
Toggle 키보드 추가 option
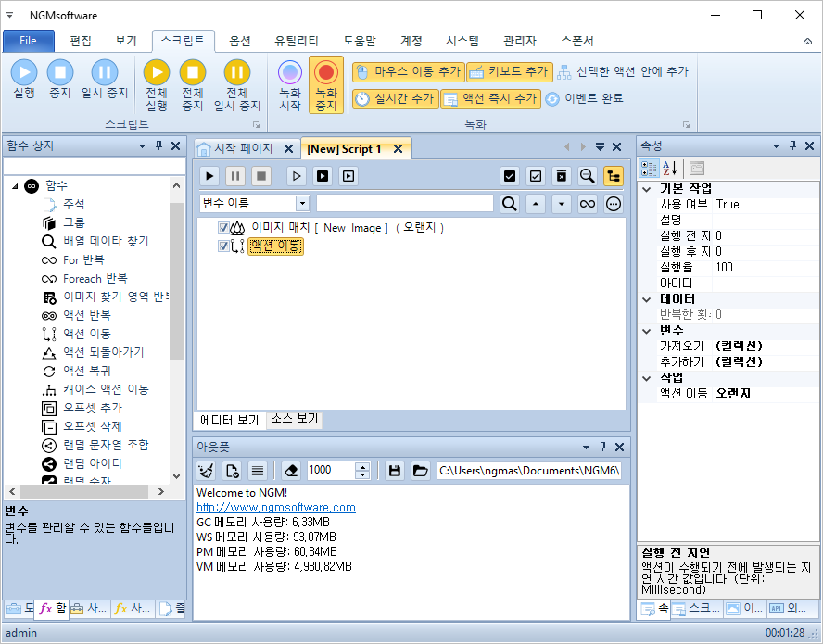pyautogui.click(x=510, y=72)
